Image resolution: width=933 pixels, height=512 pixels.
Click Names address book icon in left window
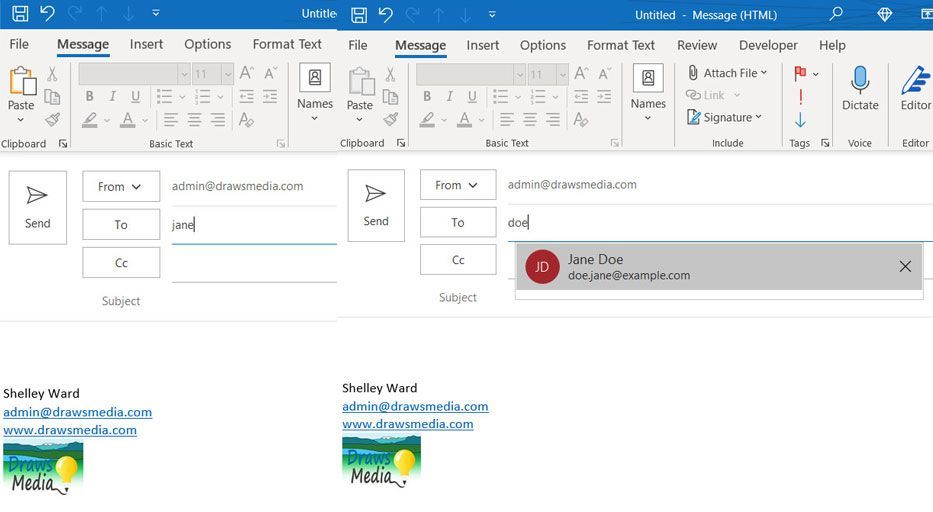(x=315, y=77)
